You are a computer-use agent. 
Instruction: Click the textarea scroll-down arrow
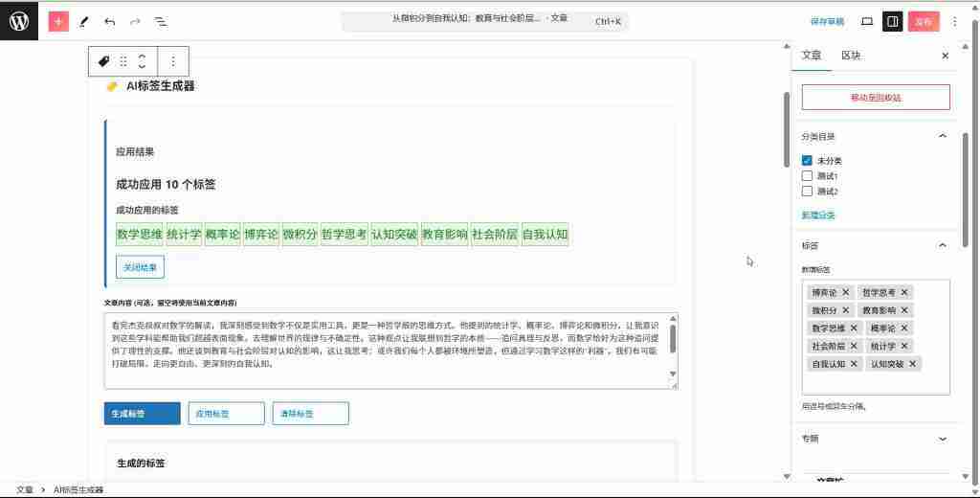[x=673, y=374]
